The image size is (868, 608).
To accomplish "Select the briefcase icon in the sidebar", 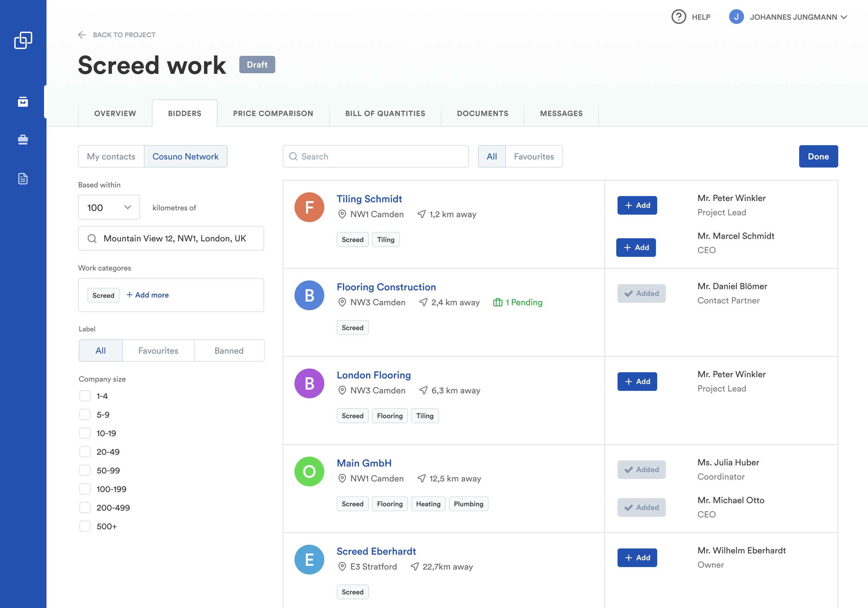I will 23,140.
